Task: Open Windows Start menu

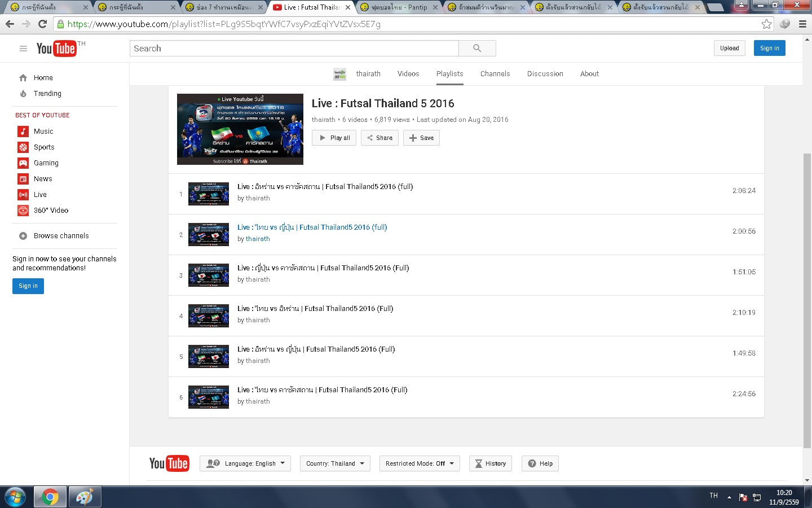Action: [x=15, y=497]
